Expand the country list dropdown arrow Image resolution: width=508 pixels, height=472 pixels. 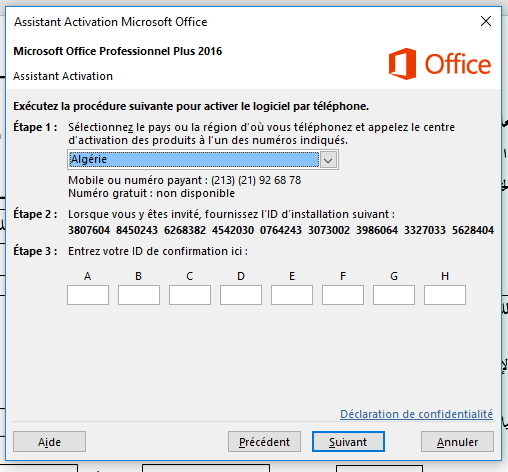(328, 160)
